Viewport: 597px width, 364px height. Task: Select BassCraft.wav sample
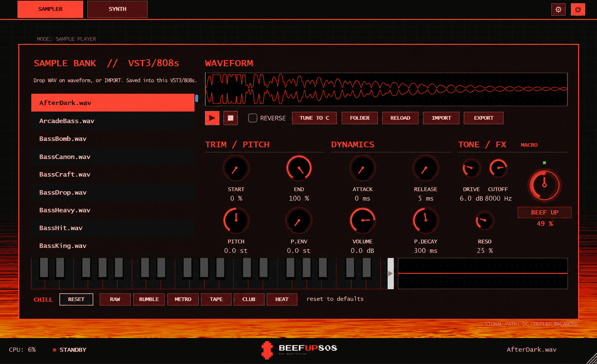pyautogui.click(x=113, y=174)
